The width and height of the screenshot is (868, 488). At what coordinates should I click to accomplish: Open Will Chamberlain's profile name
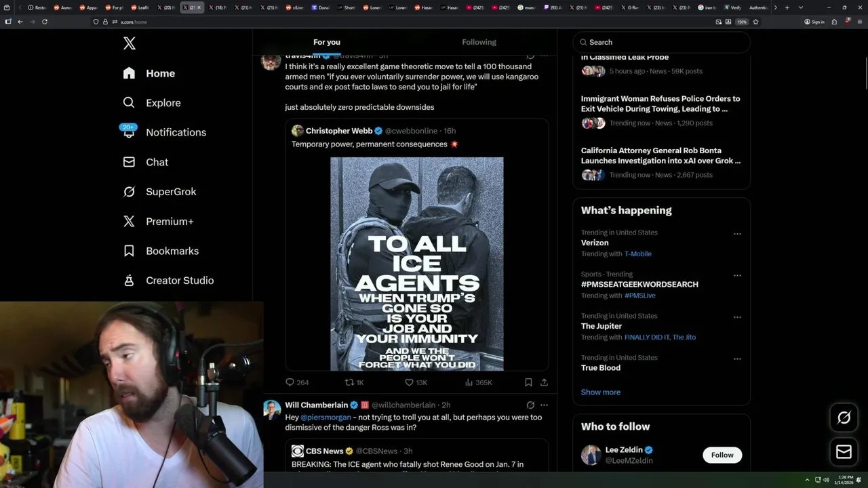pos(317,405)
